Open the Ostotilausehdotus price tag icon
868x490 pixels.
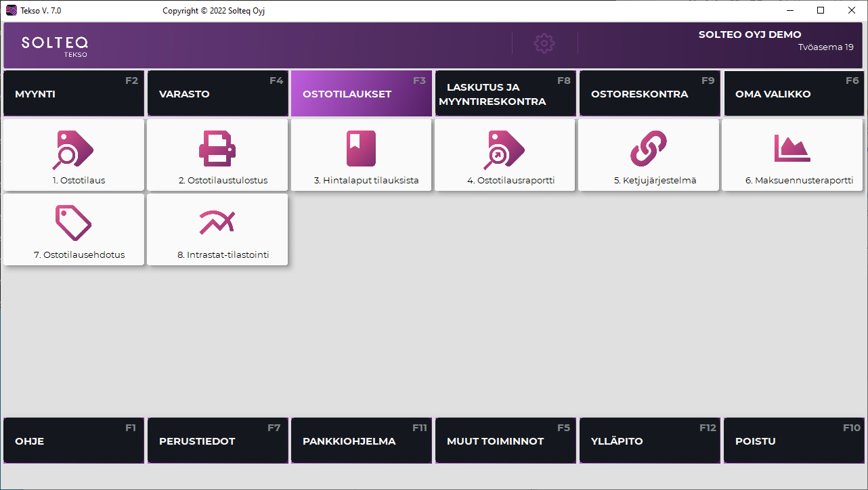click(73, 223)
